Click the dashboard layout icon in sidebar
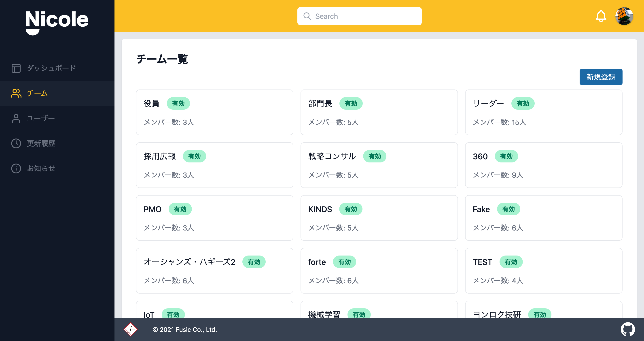The image size is (644, 341). point(16,68)
